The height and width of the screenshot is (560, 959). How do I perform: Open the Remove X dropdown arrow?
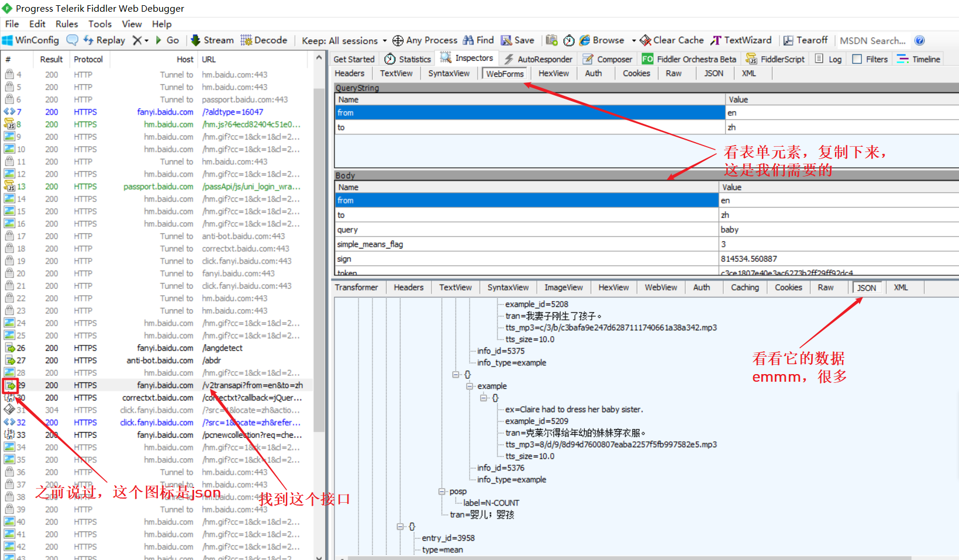146,41
